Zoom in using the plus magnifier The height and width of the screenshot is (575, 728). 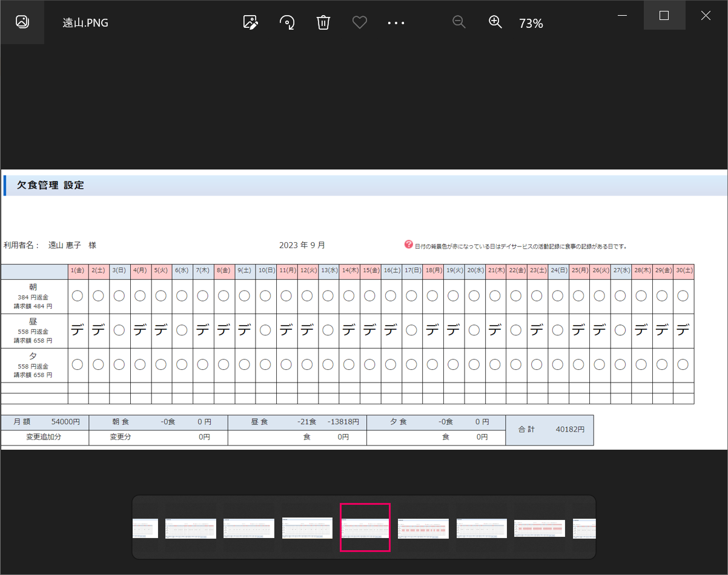(495, 22)
